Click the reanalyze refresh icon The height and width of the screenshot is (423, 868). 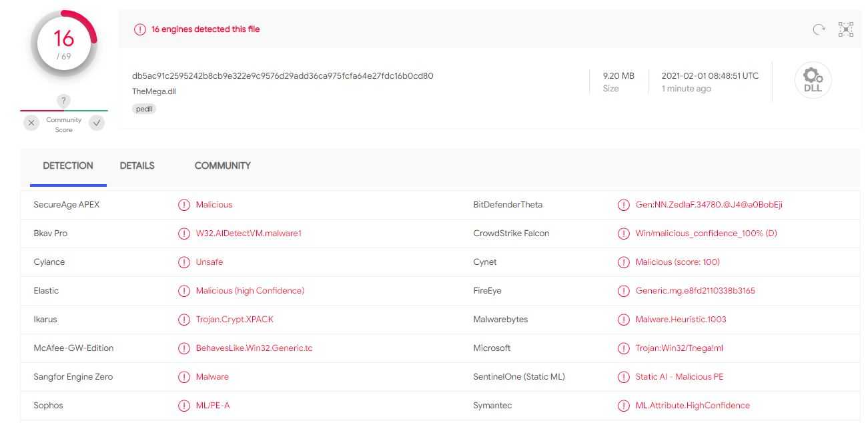click(x=819, y=29)
